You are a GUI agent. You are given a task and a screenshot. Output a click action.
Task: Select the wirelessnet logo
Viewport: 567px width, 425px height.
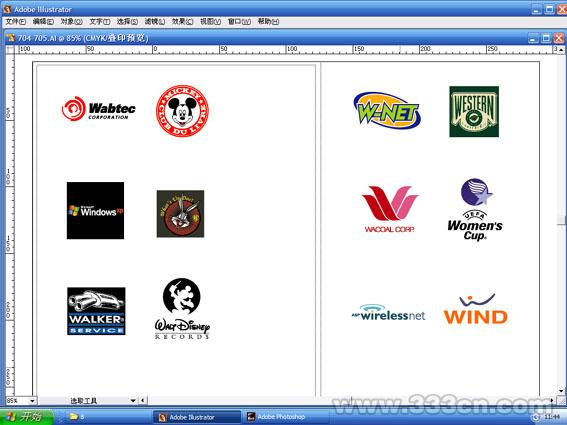pyautogui.click(x=388, y=313)
